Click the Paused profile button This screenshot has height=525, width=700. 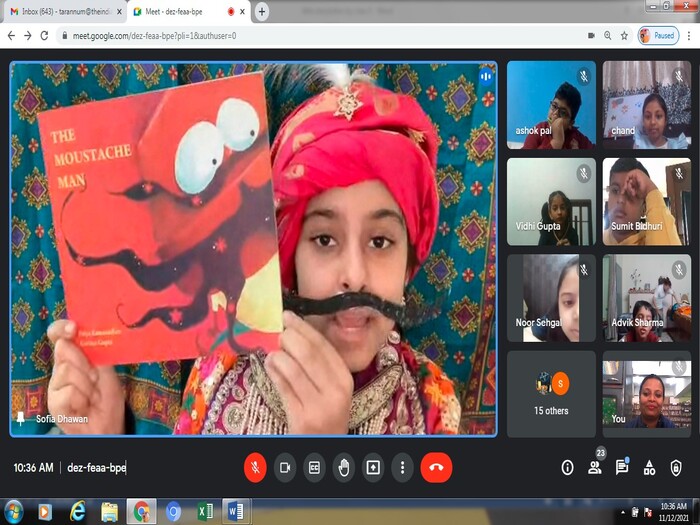pyautogui.click(x=658, y=36)
